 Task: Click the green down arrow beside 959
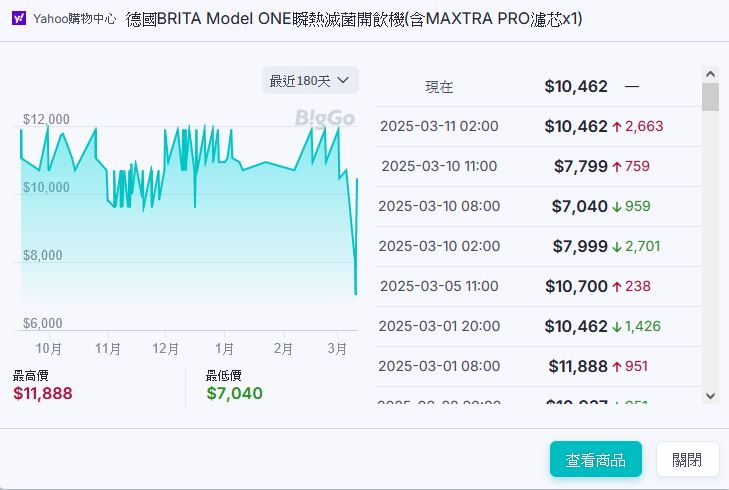[x=617, y=207]
